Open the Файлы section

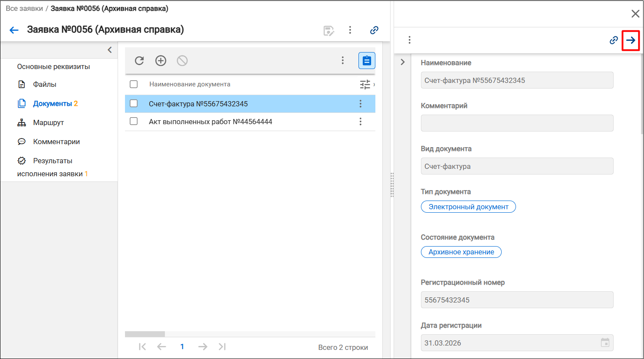pos(45,84)
